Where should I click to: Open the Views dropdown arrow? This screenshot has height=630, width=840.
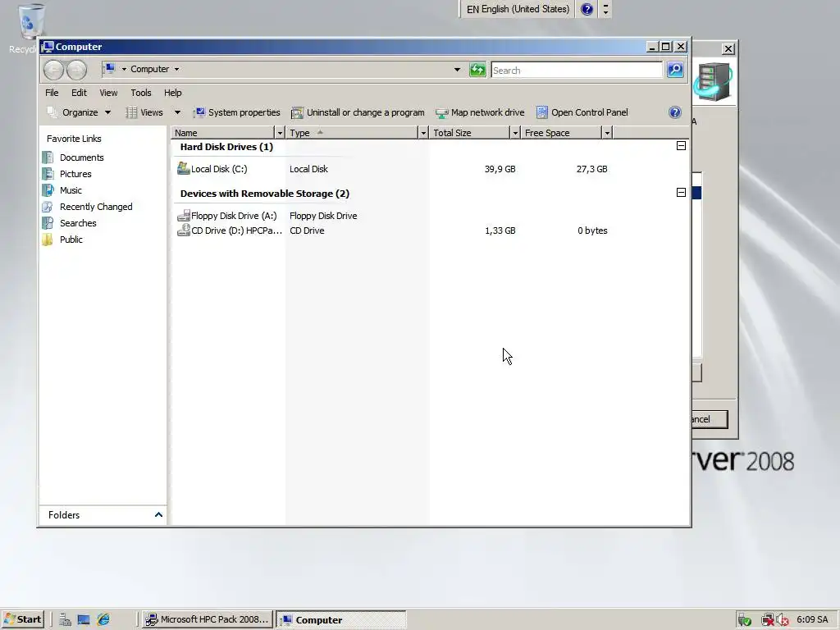(x=177, y=112)
